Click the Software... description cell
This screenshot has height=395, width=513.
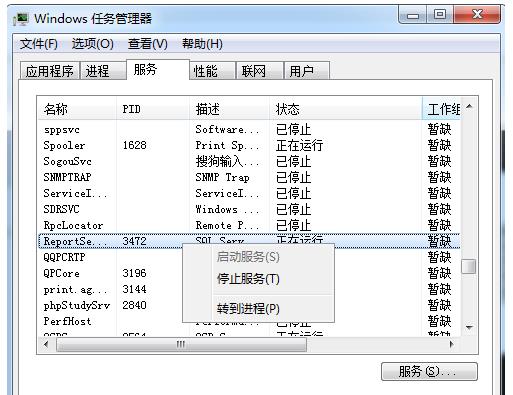(227, 130)
